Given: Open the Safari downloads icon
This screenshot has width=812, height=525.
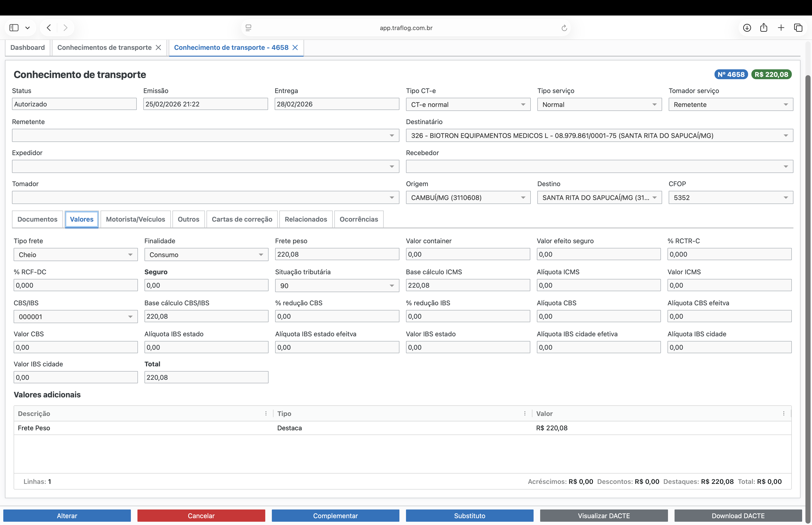Looking at the screenshot, I should pos(747,28).
